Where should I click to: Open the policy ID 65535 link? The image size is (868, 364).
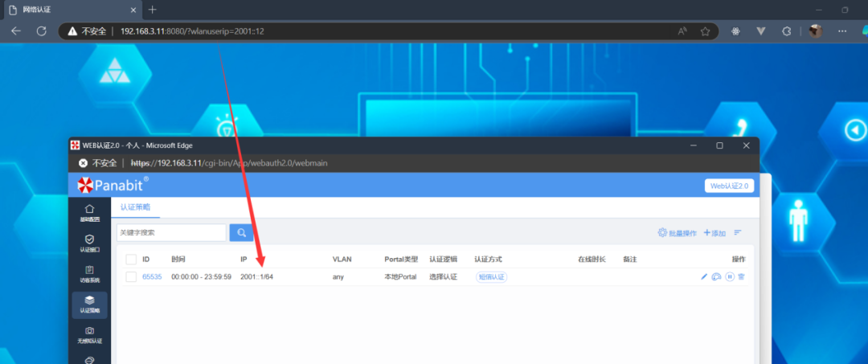[x=152, y=276]
